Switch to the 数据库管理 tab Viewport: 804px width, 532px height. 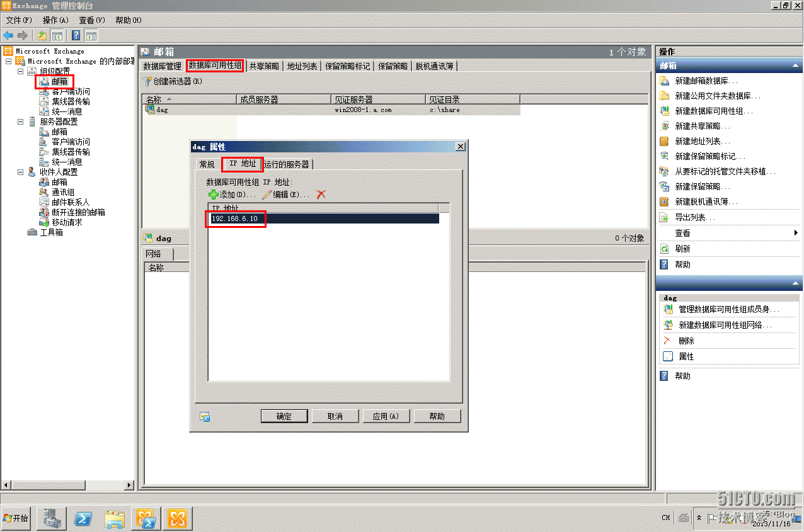pos(163,65)
